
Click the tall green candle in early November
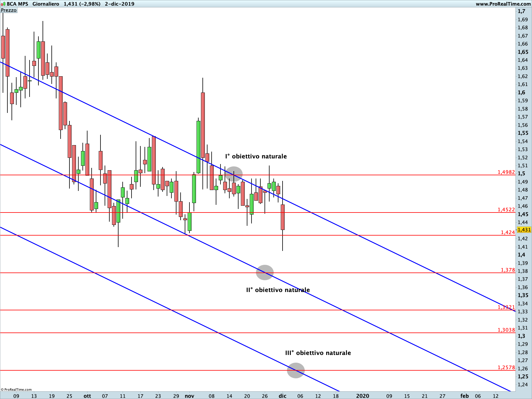point(198,147)
